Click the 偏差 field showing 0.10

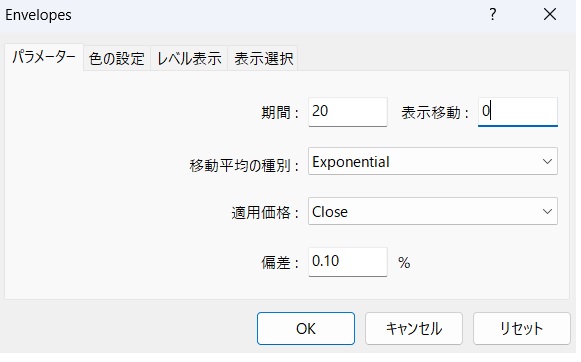(x=348, y=262)
